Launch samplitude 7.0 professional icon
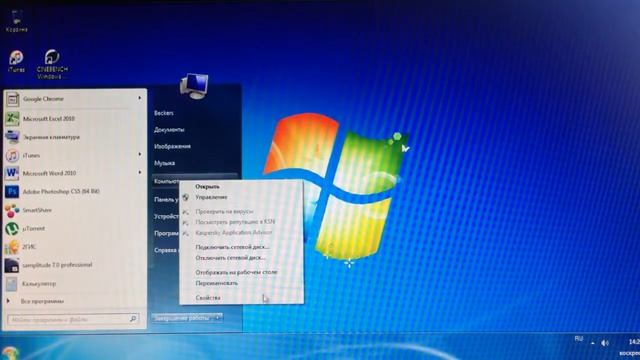This screenshot has height=360, width=640. click(12, 265)
